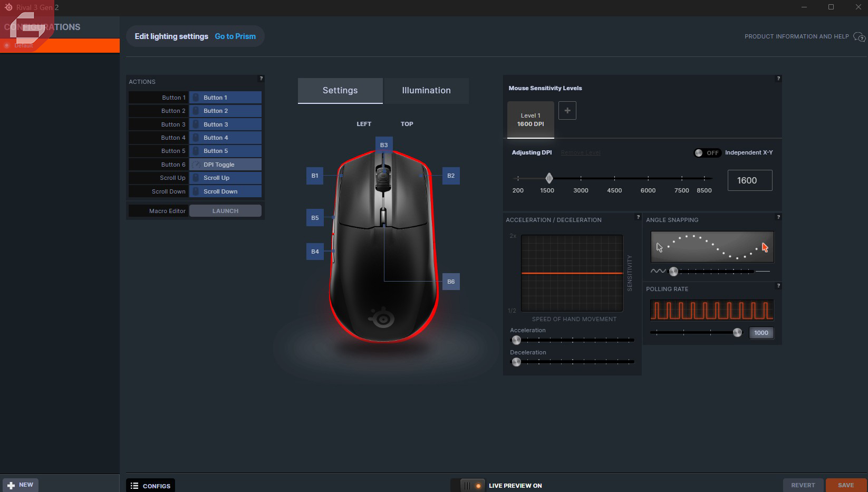Select the TOP mouse view
The width and height of the screenshot is (868, 492).
(407, 124)
